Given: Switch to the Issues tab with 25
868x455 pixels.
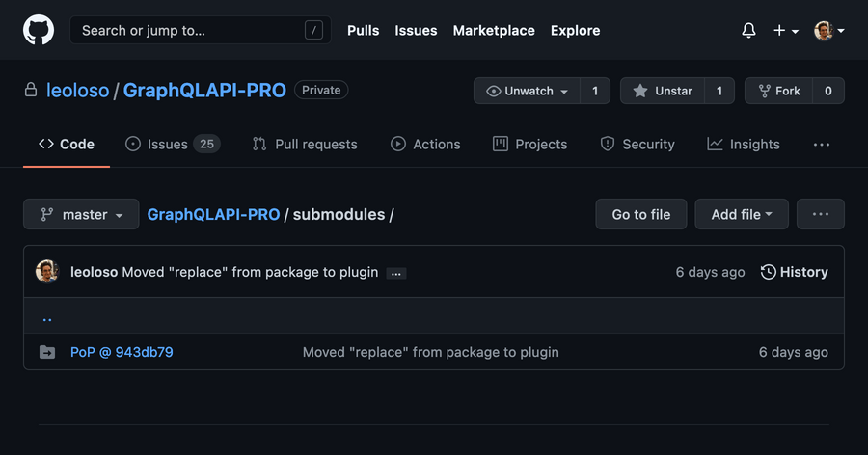Looking at the screenshot, I should 173,145.
